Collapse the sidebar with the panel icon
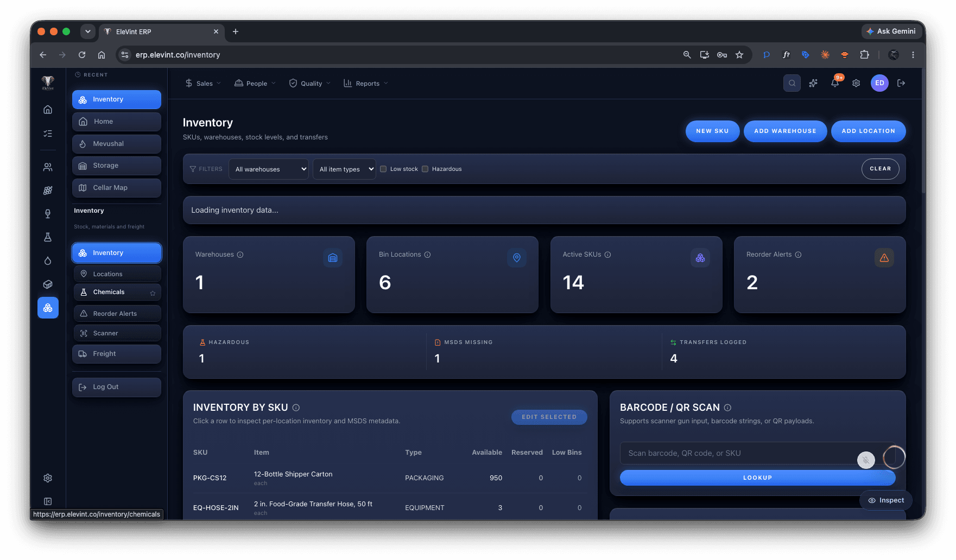956x560 pixels. pyautogui.click(x=48, y=501)
